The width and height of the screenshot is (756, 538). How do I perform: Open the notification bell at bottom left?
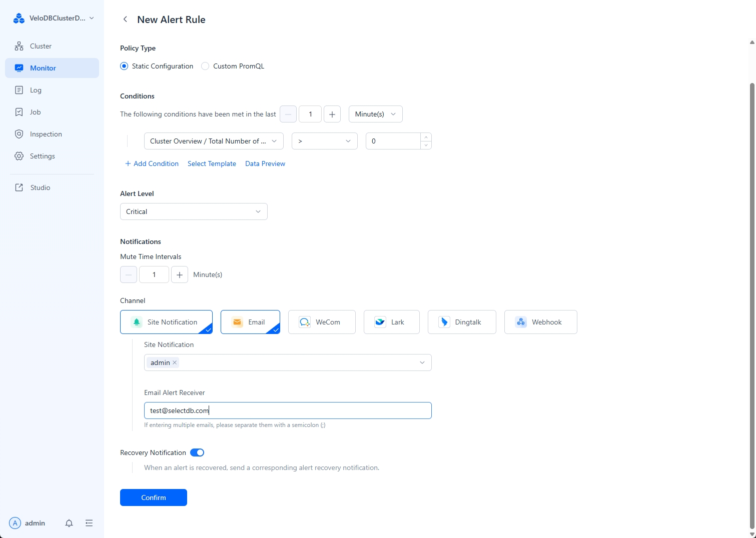point(69,523)
